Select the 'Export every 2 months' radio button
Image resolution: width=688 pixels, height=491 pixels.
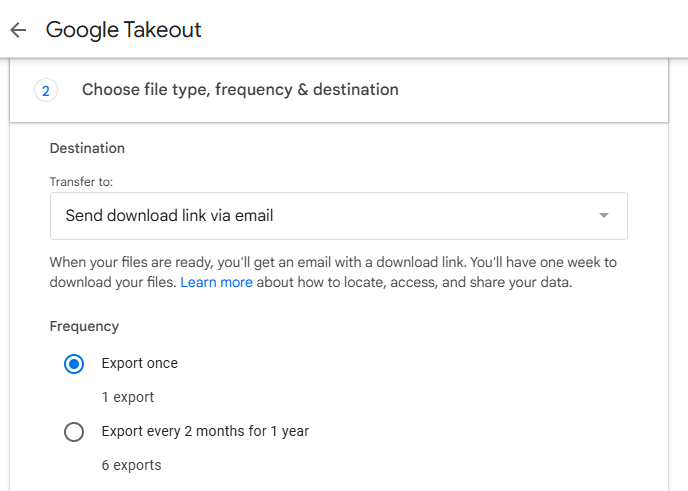pos(74,432)
